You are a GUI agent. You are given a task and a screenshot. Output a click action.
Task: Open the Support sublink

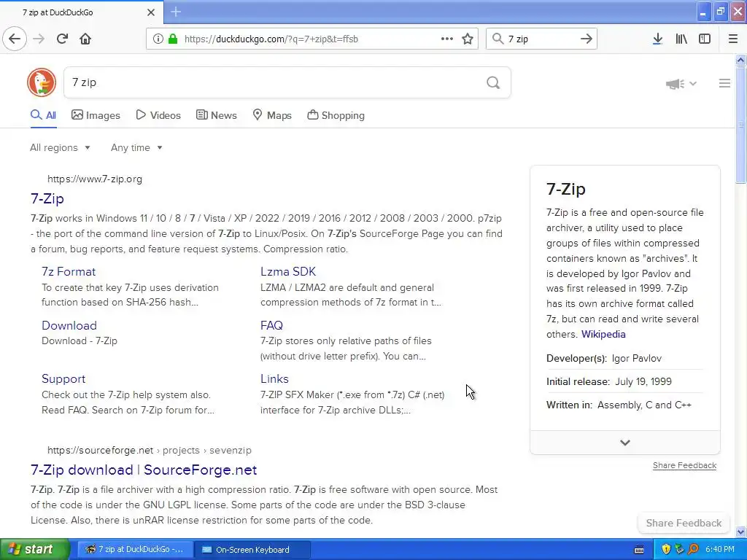coord(63,378)
